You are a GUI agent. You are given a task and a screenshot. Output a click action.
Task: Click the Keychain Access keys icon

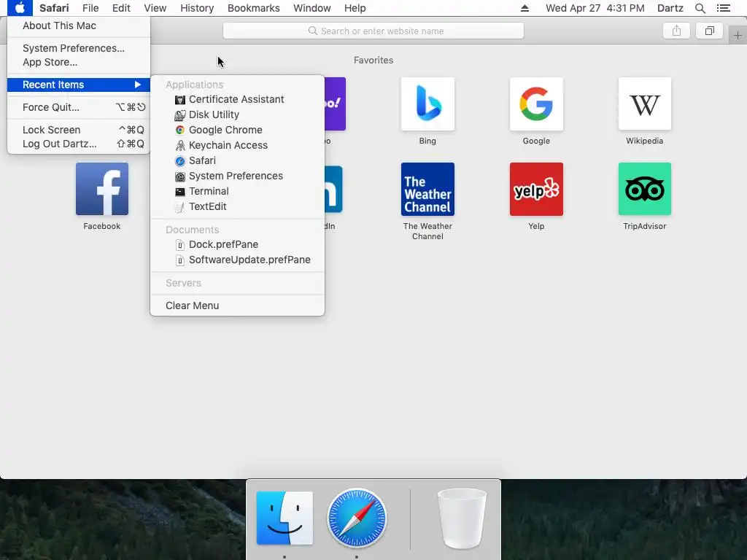coord(180,145)
